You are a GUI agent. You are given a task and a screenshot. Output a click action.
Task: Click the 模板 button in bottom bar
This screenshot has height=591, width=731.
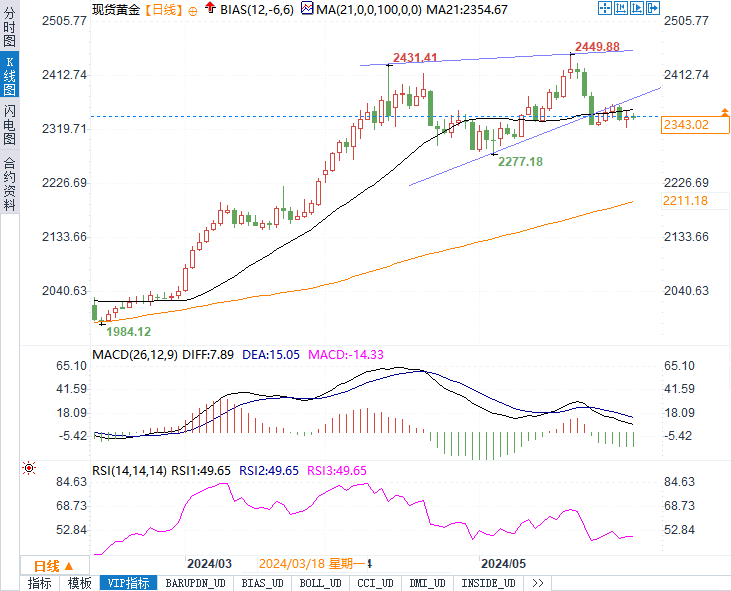point(80,583)
